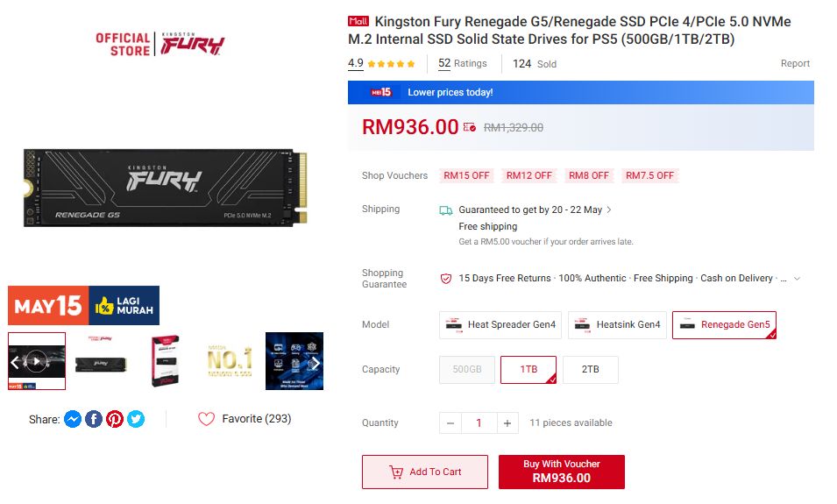Share via Facebook Messenger icon
This screenshot has width=837, height=504.
pyautogui.click(x=73, y=419)
